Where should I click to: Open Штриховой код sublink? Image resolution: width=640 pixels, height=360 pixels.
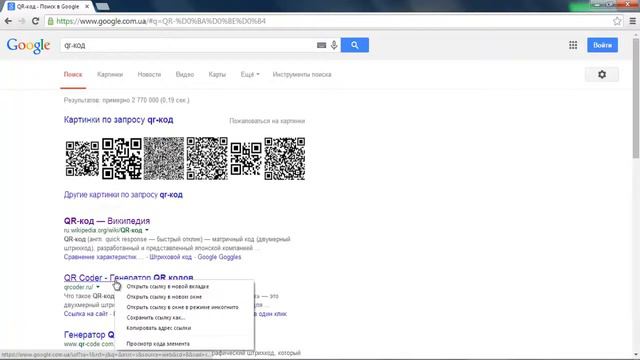tap(170, 257)
